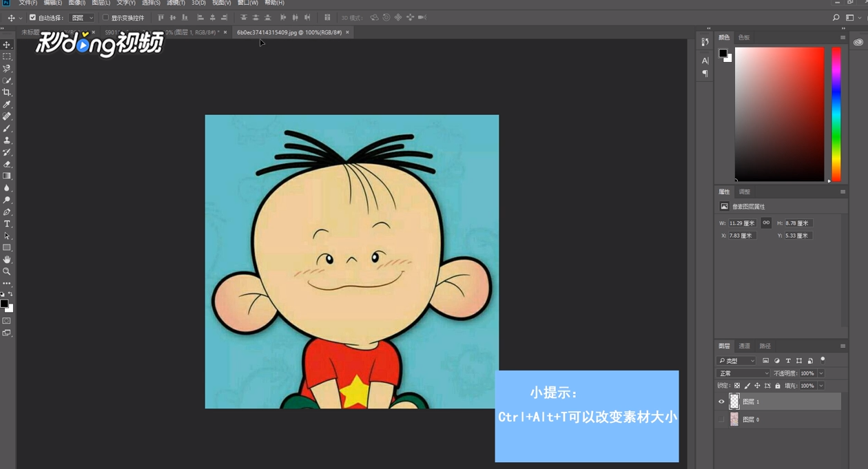Open the Edit Toolbar three-dots button
The width and height of the screenshot is (868, 469).
tap(7, 283)
